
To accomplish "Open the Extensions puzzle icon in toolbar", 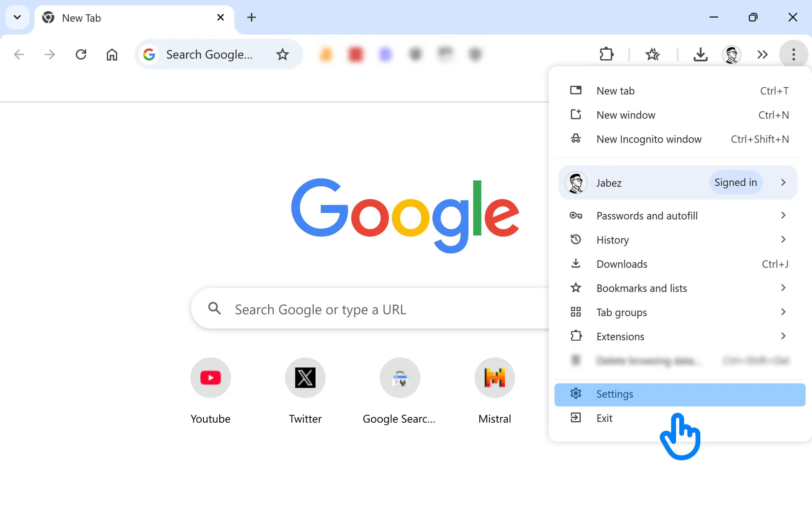I will tap(606, 54).
